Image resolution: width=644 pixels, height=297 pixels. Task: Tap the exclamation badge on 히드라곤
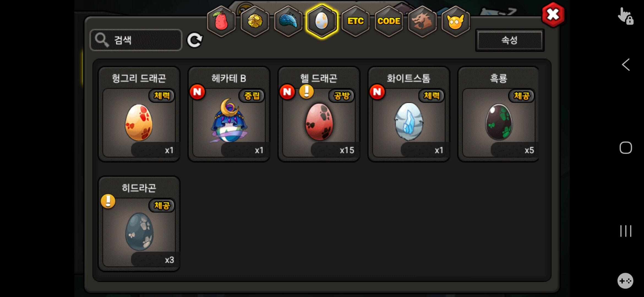coord(108,201)
